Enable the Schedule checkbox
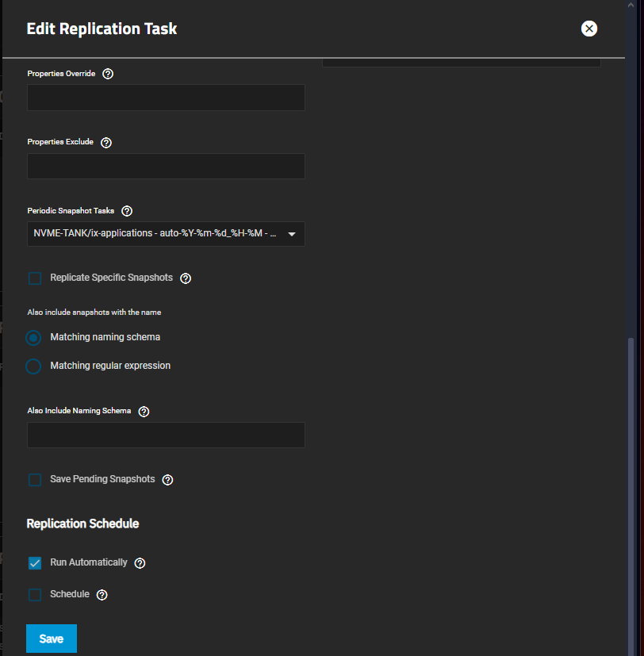Image resolution: width=644 pixels, height=656 pixels. pos(35,595)
